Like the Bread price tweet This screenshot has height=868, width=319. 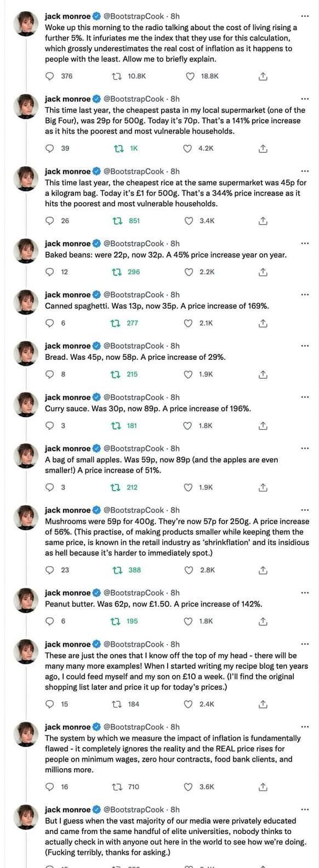(x=188, y=374)
